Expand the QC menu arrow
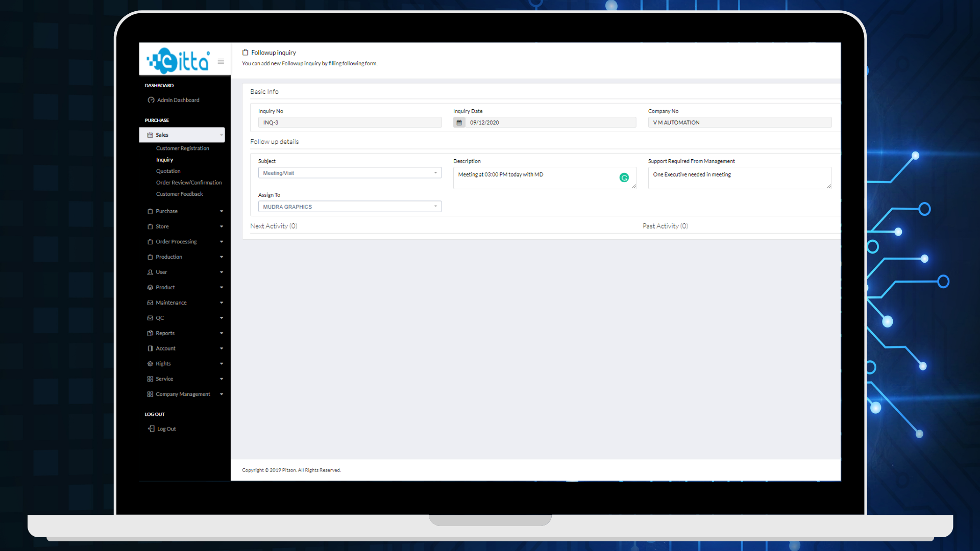 point(222,318)
